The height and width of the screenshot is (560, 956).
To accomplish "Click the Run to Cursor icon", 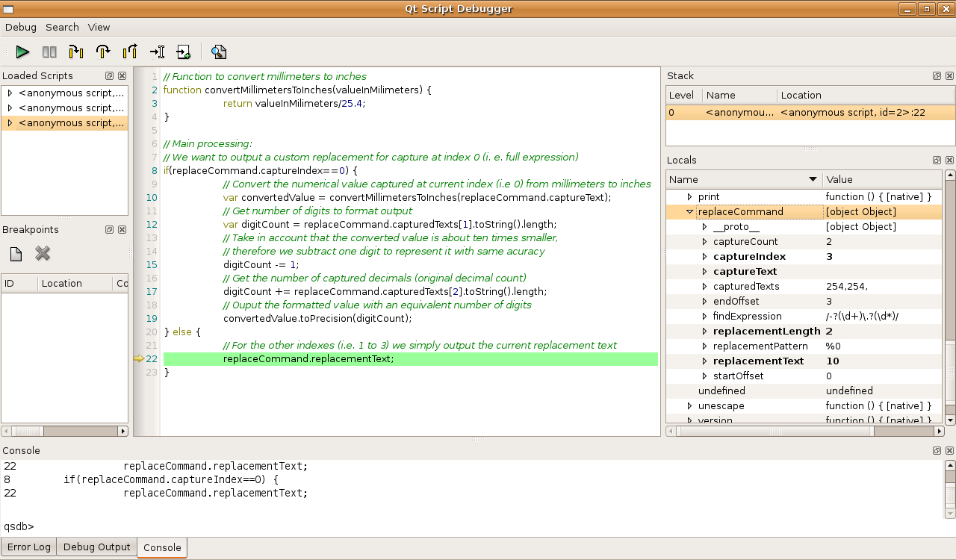I will (157, 52).
